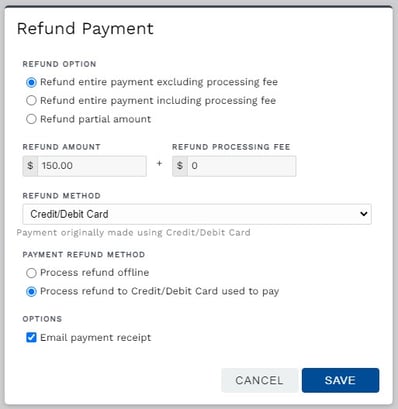Open the Refund Method dropdown

[x=197, y=214]
